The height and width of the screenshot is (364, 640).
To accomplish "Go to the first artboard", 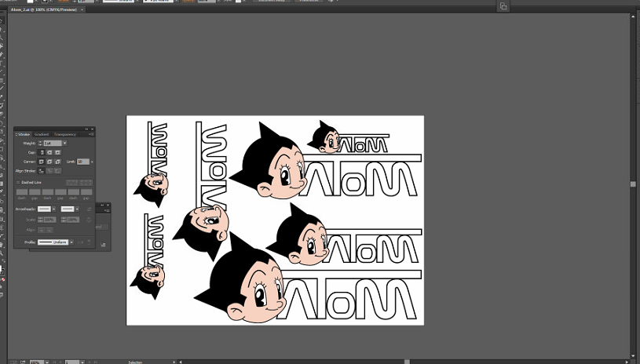I will tap(54, 362).
